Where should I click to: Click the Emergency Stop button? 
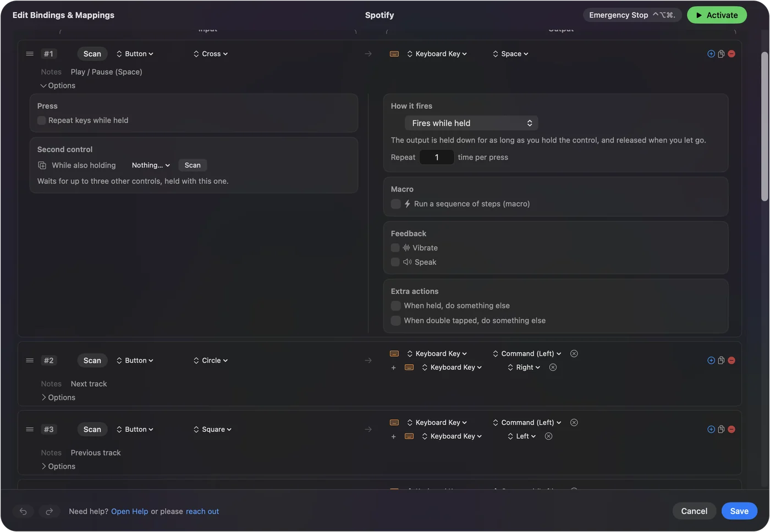[x=632, y=15]
